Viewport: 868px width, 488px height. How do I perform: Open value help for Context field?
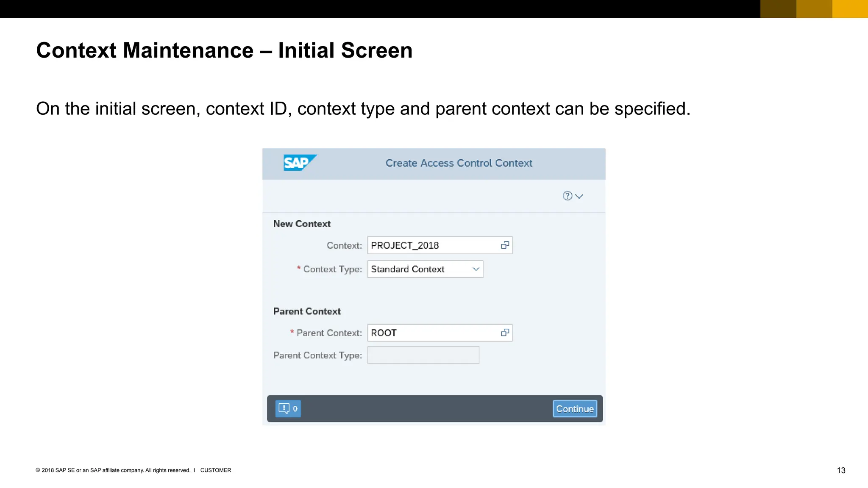[x=505, y=245]
